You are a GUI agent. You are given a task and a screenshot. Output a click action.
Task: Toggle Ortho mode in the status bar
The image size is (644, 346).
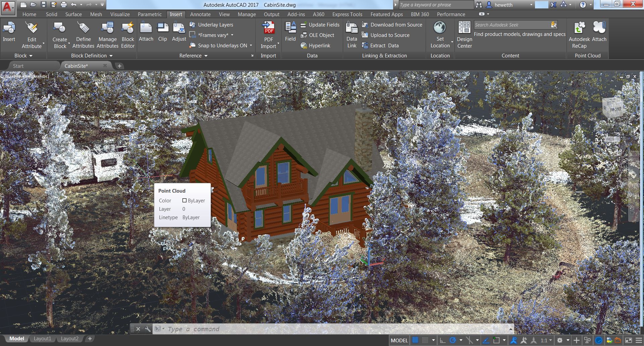[443, 340]
